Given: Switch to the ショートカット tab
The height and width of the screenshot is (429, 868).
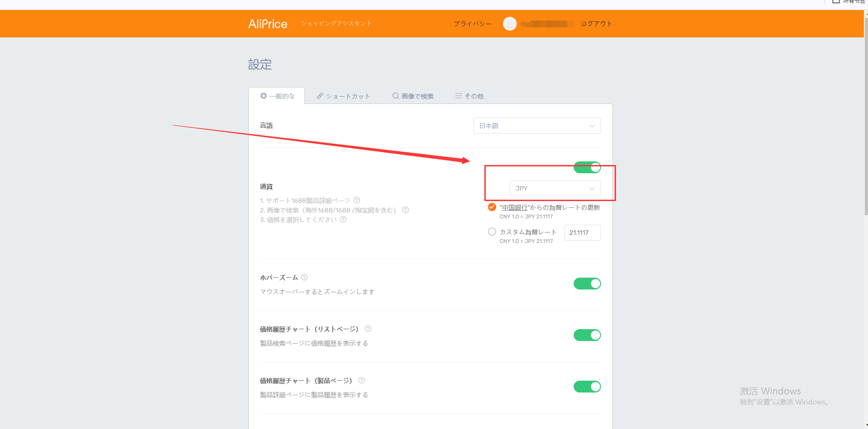Looking at the screenshot, I should pos(344,96).
